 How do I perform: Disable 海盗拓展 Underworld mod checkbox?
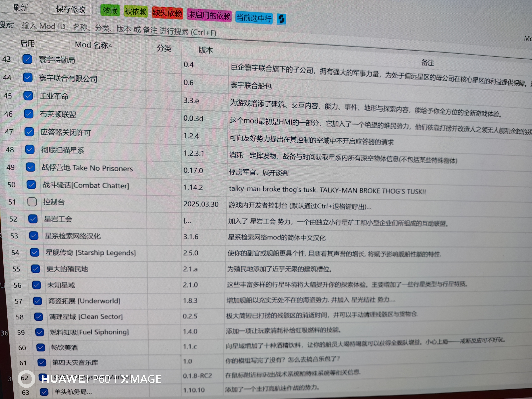tap(38, 301)
